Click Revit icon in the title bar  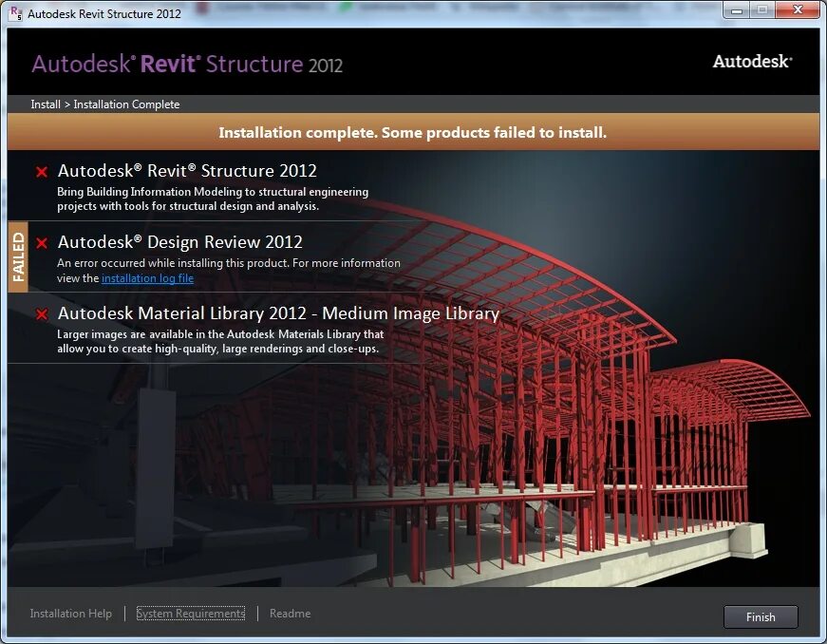pos(16,13)
